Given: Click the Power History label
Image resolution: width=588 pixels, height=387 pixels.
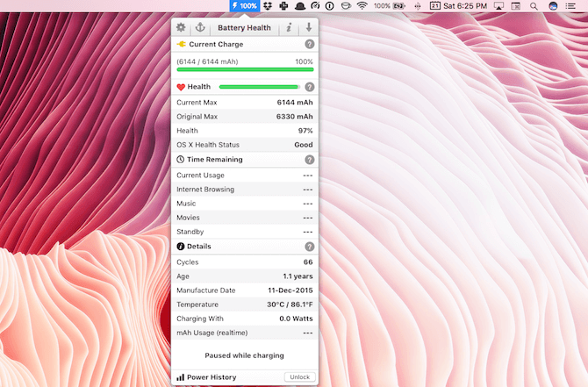Looking at the screenshot, I should 212,377.
